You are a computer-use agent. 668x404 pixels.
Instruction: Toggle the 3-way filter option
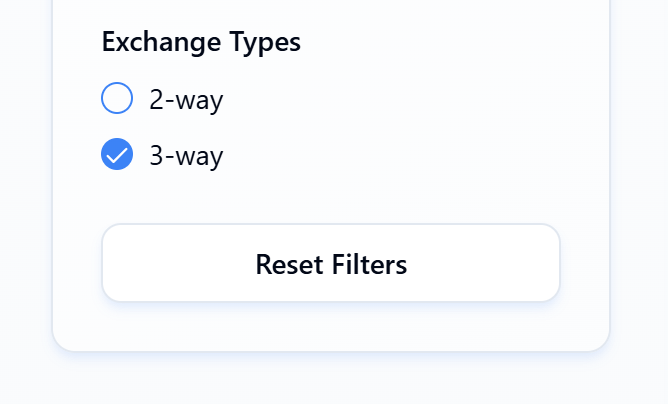(117, 155)
